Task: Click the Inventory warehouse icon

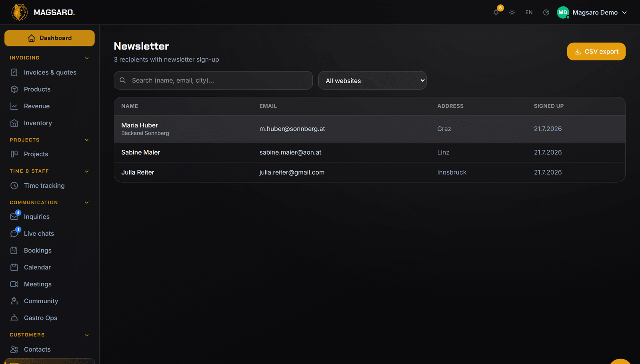Action: (x=14, y=123)
